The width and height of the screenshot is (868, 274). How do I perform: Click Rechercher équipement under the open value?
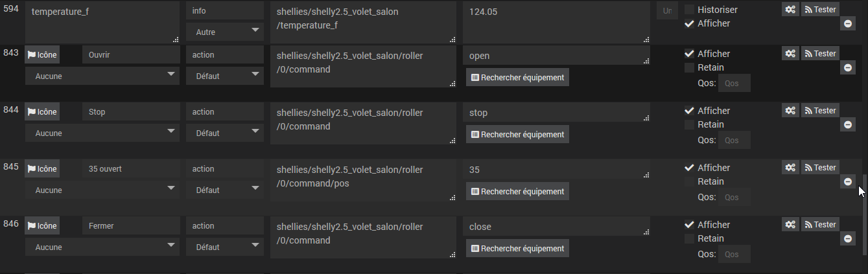pyautogui.click(x=517, y=78)
